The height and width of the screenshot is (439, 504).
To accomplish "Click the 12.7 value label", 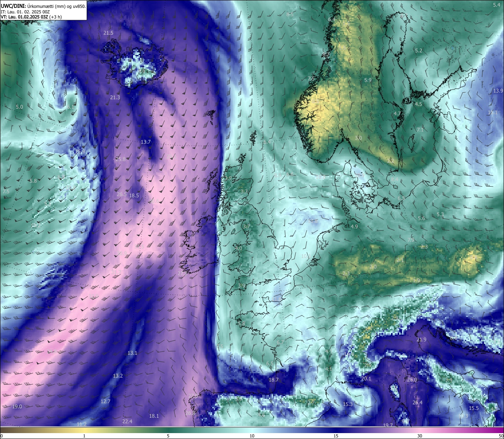I will pyautogui.click(x=106, y=401).
